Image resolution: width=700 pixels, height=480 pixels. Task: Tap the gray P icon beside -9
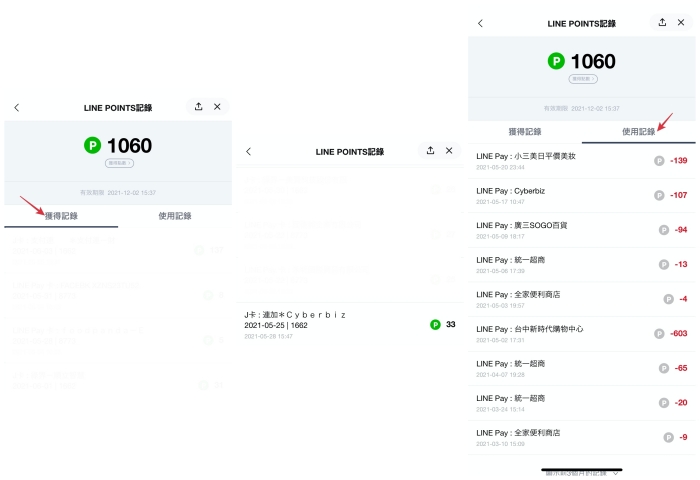tap(669, 438)
